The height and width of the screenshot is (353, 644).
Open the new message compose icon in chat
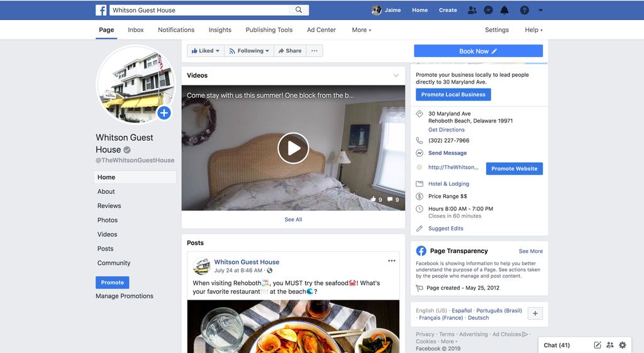pyautogui.click(x=597, y=345)
